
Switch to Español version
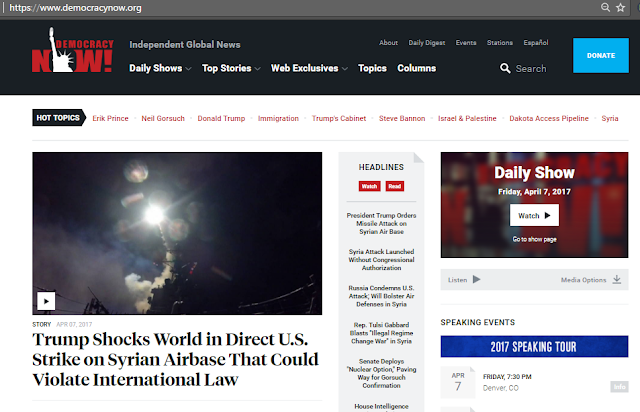tap(536, 42)
